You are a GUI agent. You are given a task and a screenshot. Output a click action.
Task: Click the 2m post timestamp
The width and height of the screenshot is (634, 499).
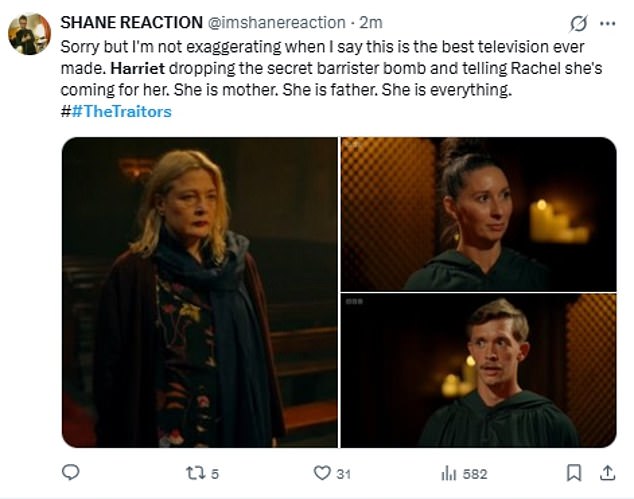[x=371, y=23]
